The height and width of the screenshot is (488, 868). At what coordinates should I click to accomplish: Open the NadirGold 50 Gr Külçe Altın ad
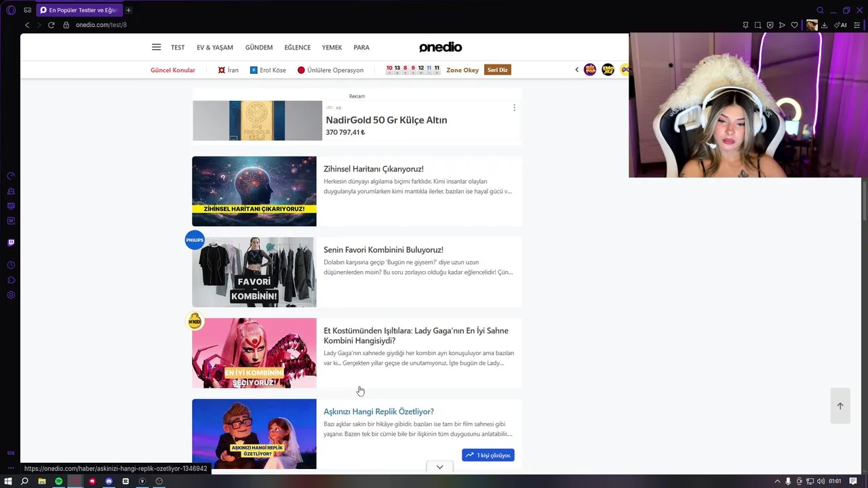[387, 120]
